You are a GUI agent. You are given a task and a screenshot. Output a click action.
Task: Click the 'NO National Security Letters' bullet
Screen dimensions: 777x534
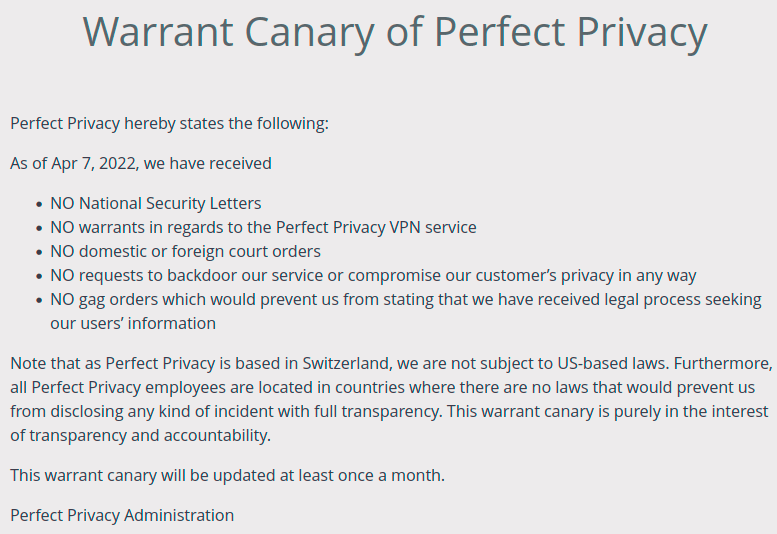coord(156,204)
